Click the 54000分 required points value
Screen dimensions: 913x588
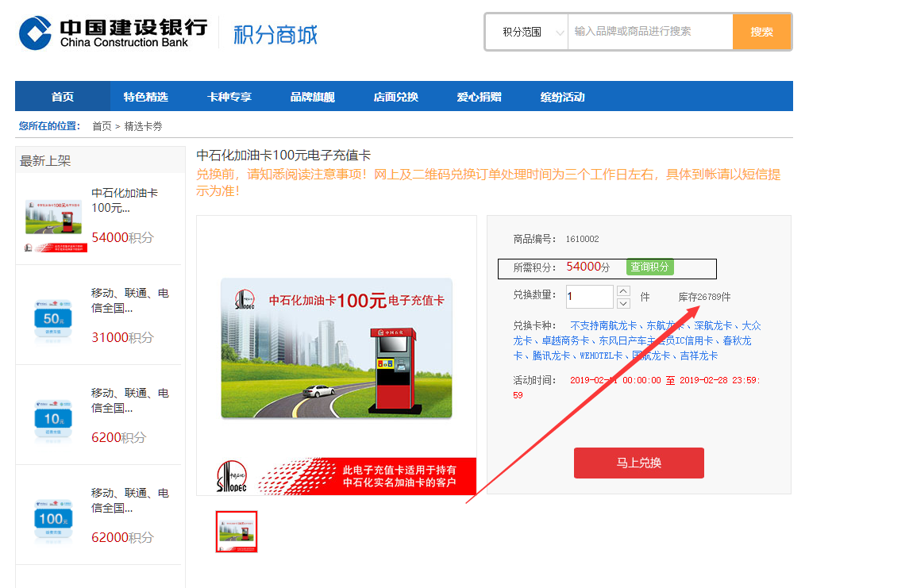[x=588, y=267]
